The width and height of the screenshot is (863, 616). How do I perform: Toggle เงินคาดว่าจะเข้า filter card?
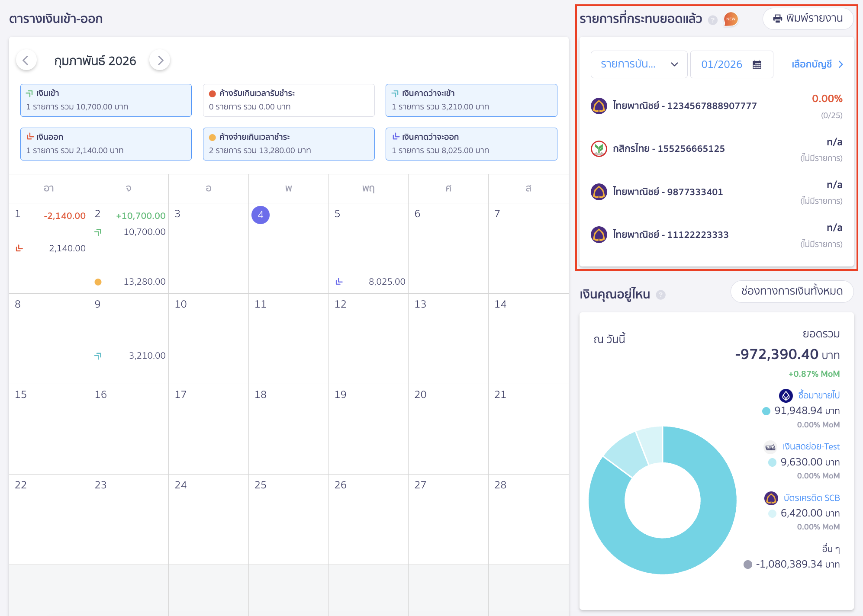point(471,100)
